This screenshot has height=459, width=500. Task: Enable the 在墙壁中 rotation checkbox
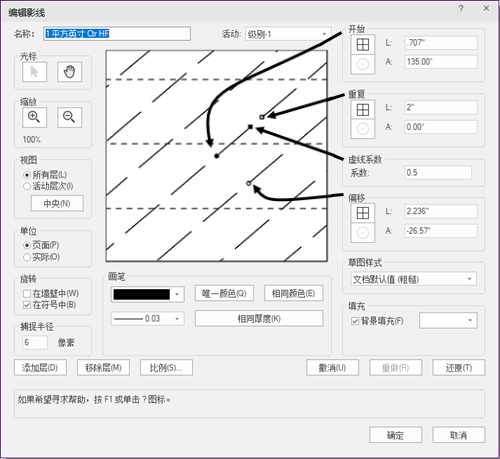27,294
